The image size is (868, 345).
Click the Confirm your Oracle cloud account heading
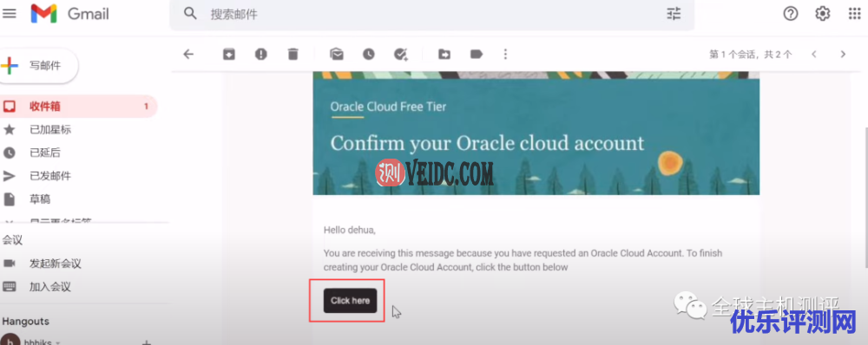point(487,143)
